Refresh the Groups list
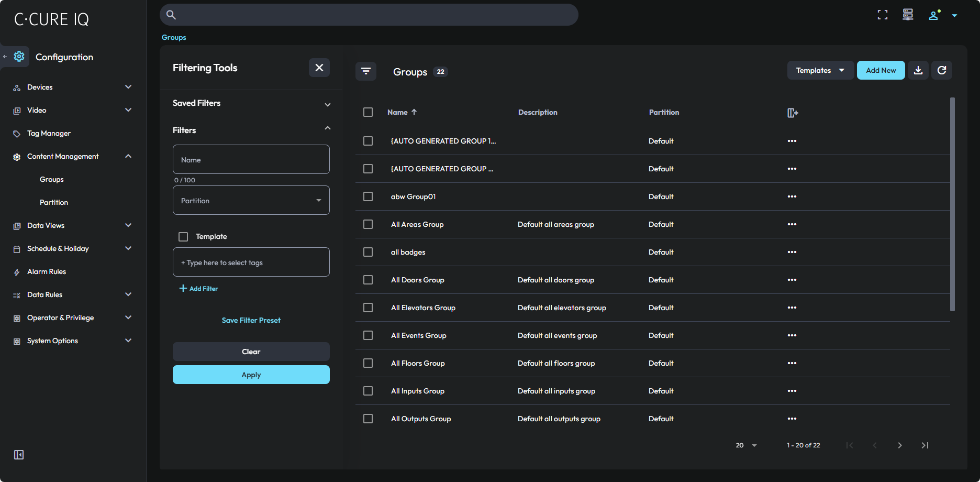The height and width of the screenshot is (482, 980). click(x=941, y=70)
